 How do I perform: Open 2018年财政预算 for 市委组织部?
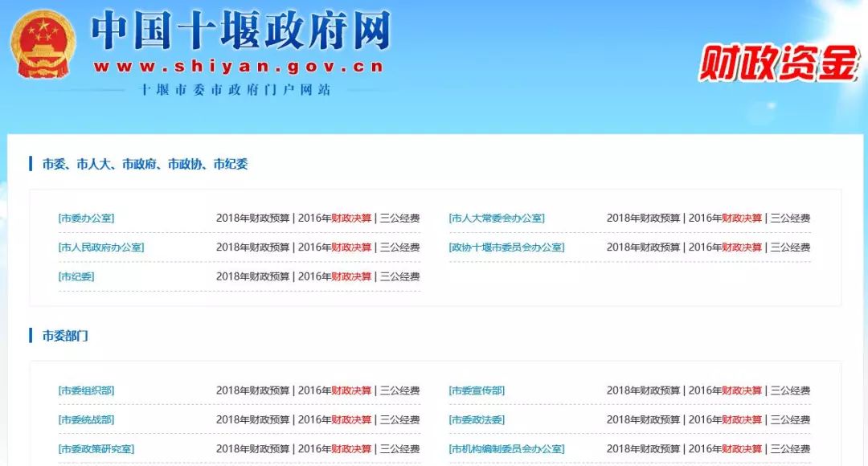click(253, 390)
